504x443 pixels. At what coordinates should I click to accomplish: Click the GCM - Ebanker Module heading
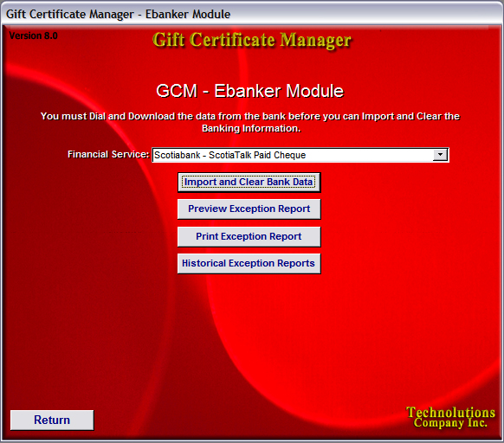249,91
